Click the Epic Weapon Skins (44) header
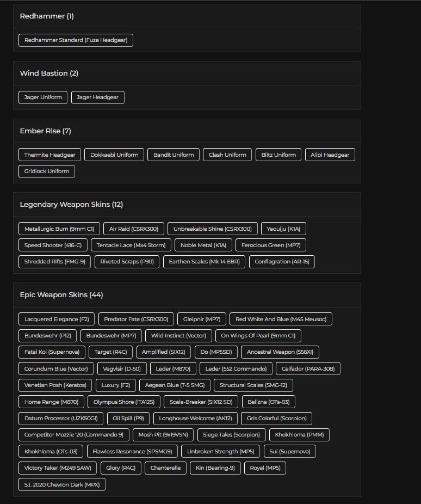Screen dimensions: 421x504 pos(61,295)
